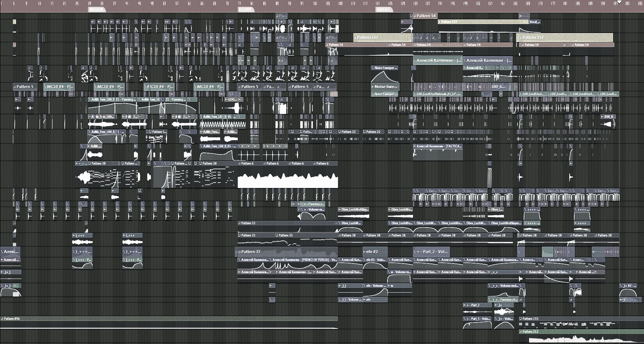Click bar number 105 on the ruler

(328, 3)
